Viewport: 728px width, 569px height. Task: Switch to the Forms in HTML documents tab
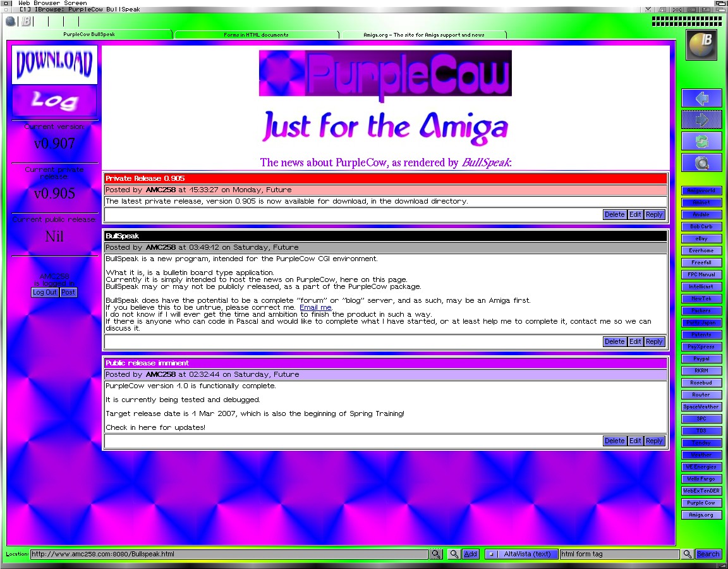[x=257, y=35]
